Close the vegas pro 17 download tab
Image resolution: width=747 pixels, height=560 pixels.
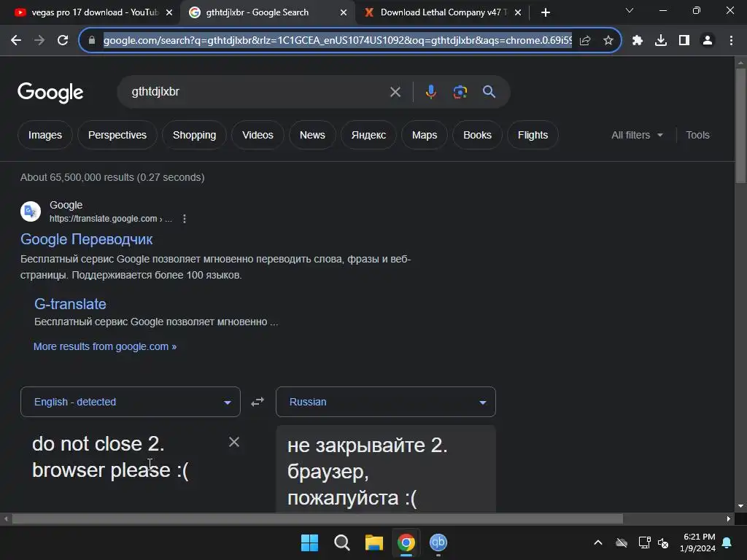pyautogui.click(x=169, y=12)
